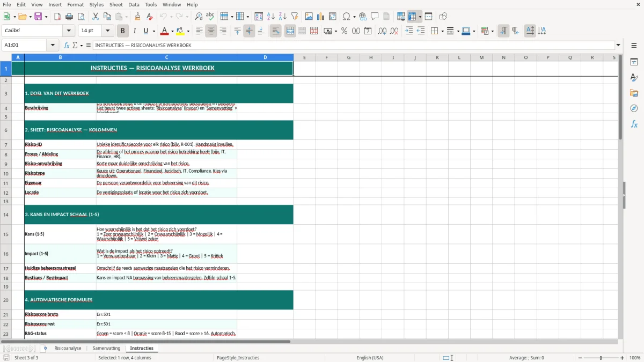This screenshot has height=362, width=644.
Task: Open the Data menu
Action: pos(134,4)
